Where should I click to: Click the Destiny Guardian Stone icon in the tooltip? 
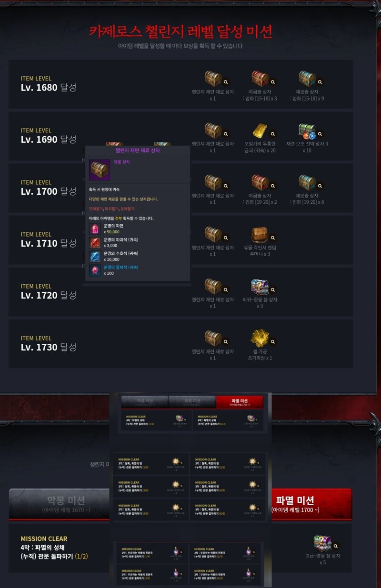coord(95,257)
